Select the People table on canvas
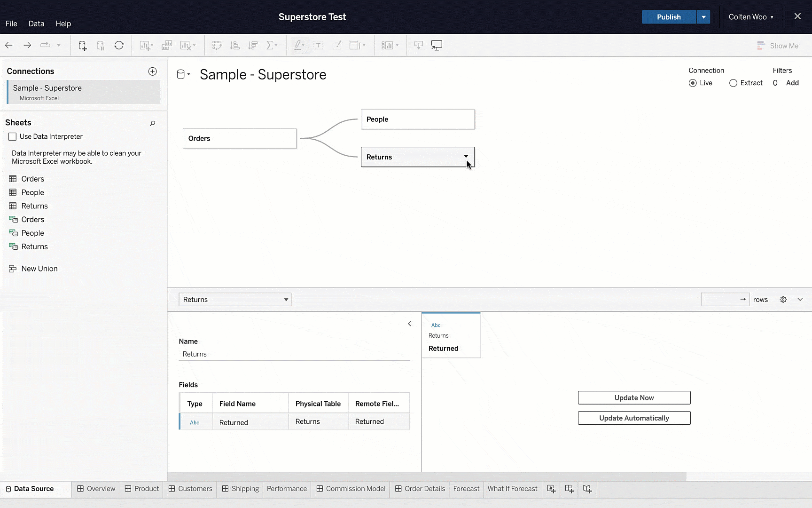Viewport: 812px width, 508px height. (x=418, y=119)
